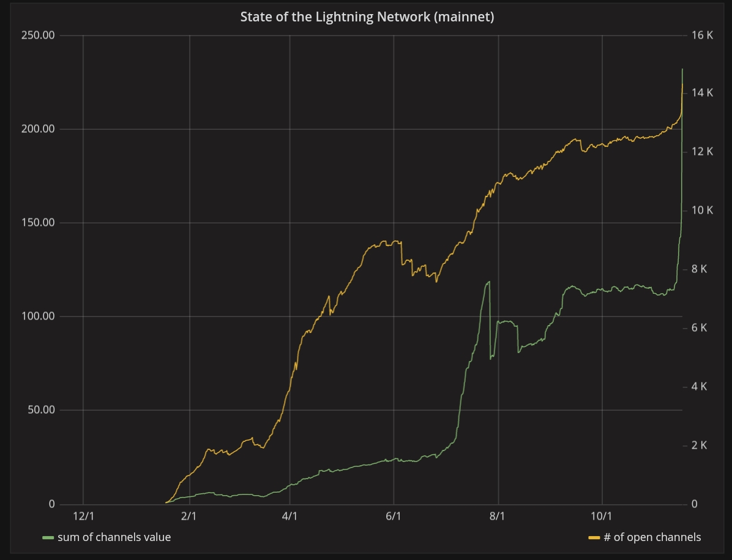The image size is (732, 560).
Task: Select the 2/1 date tick label
Action: coord(189,517)
